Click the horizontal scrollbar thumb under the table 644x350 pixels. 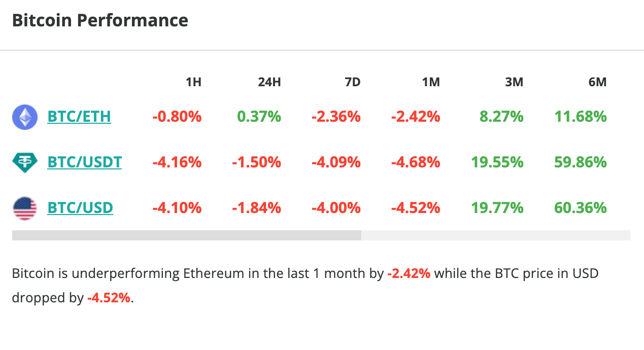(x=186, y=235)
